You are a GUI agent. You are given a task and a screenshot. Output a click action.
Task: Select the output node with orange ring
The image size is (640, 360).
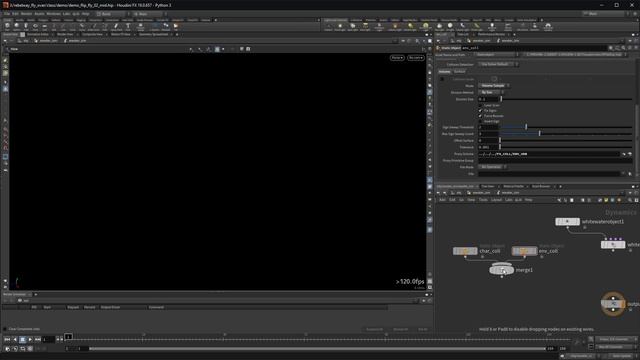613,304
